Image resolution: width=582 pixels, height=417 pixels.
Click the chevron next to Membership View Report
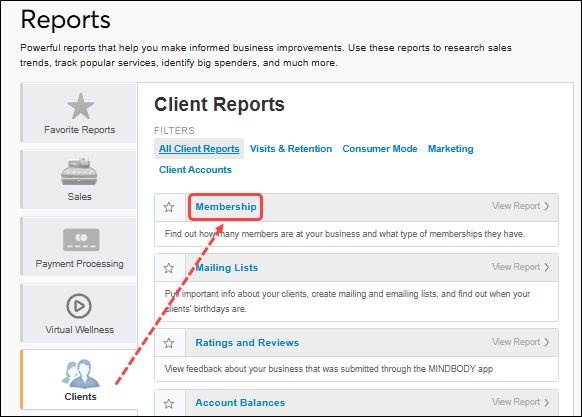tap(547, 206)
